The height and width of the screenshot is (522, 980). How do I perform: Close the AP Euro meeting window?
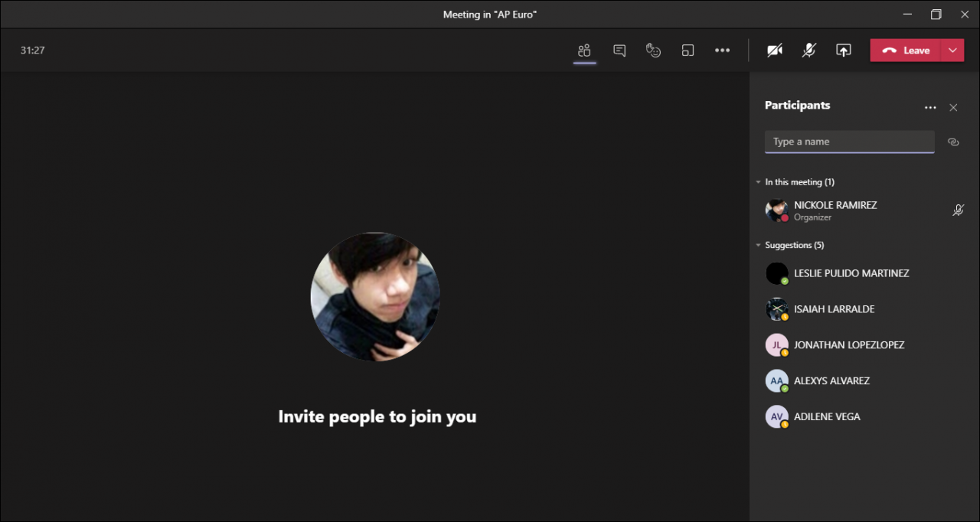point(965,14)
